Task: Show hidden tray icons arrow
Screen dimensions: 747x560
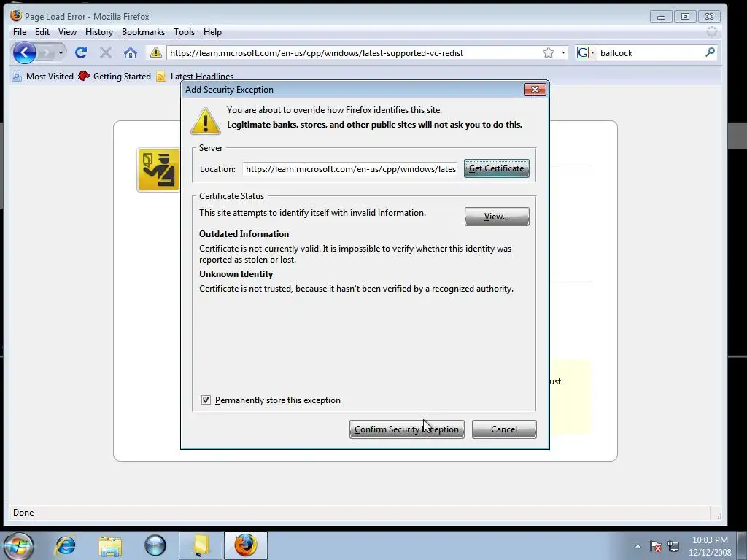Action: pyautogui.click(x=638, y=546)
